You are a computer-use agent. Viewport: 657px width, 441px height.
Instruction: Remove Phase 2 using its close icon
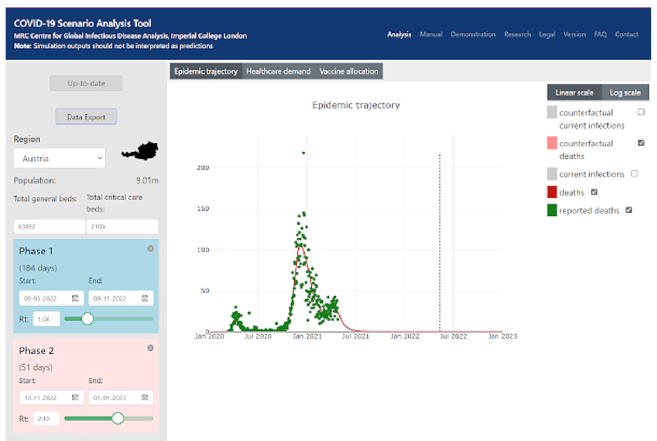pyautogui.click(x=150, y=348)
